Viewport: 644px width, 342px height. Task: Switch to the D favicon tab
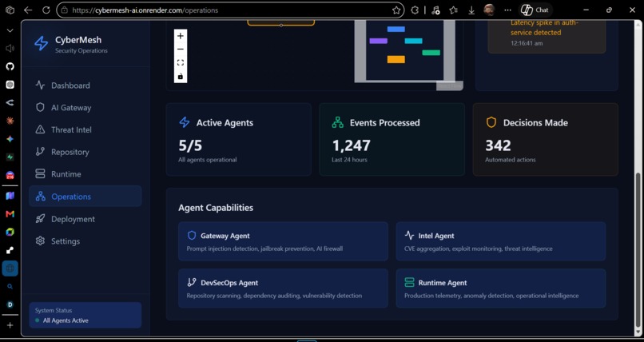click(x=10, y=304)
